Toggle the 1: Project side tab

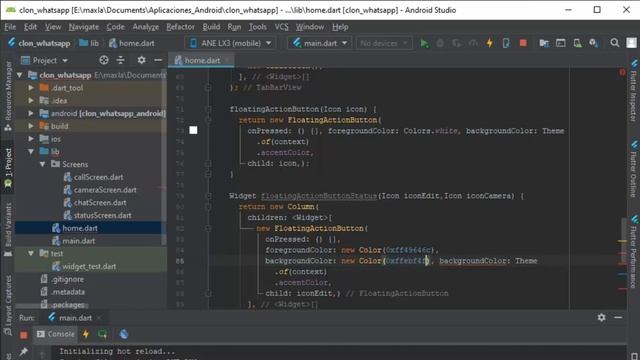click(8, 167)
